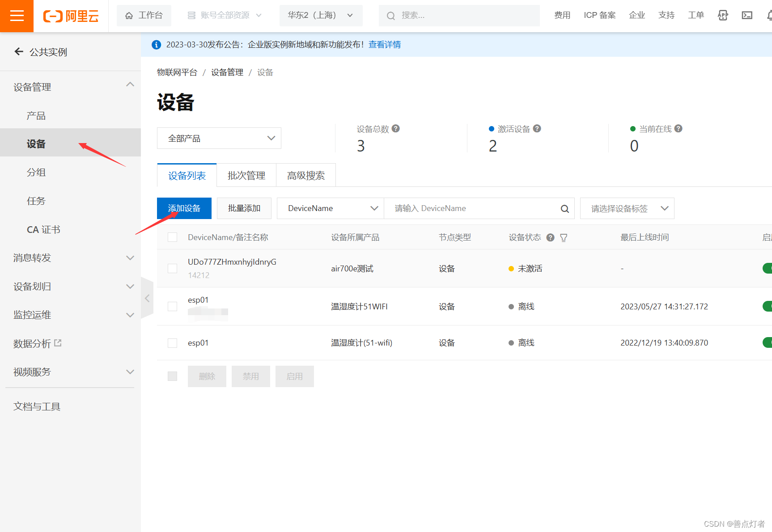Click the Alibaba Cloud logo
The image size is (772, 532).
pyautogui.click(x=71, y=16)
